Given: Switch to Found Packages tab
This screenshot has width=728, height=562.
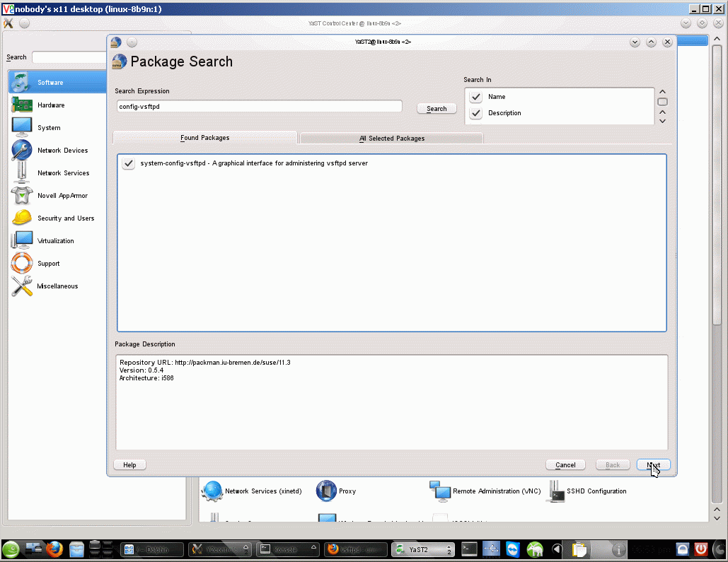Looking at the screenshot, I should click(204, 138).
